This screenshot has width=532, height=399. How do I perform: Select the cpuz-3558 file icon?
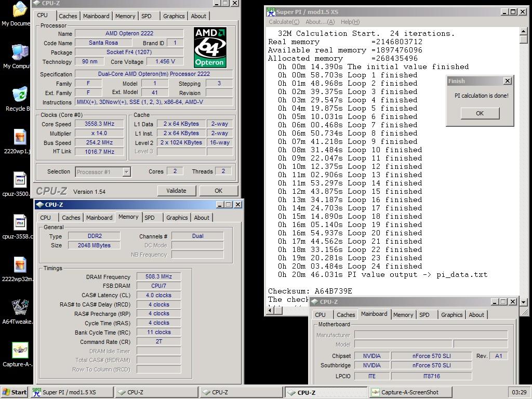click(x=20, y=222)
